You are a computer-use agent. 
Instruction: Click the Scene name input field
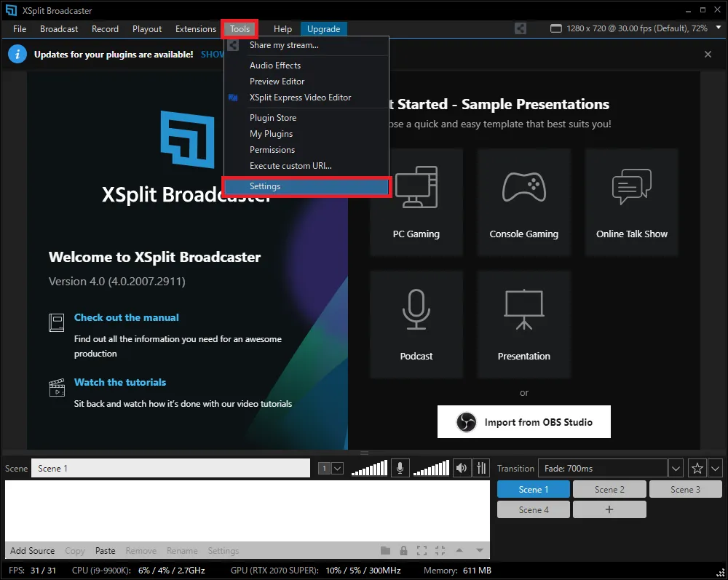pos(170,468)
